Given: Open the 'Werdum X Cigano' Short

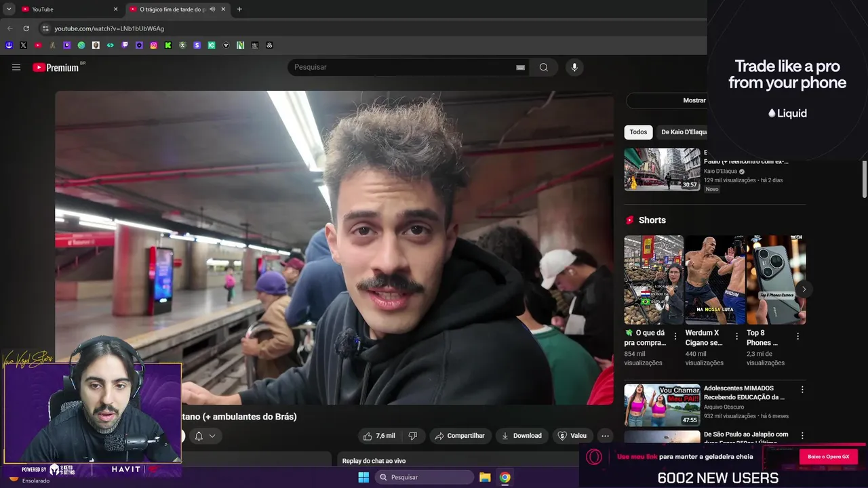Looking at the screenshot, I should (x=715, y=280).
